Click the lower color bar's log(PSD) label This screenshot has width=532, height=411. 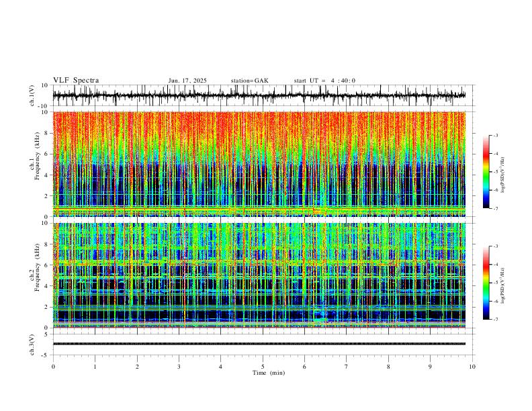(x=502, y=285)
